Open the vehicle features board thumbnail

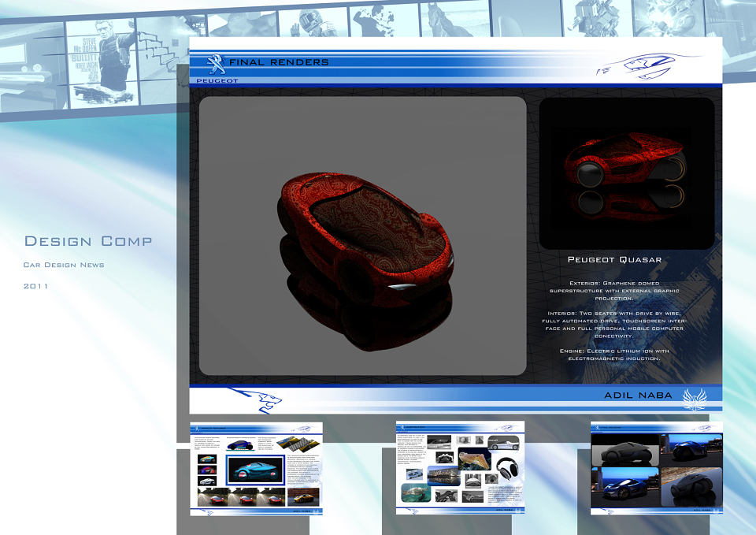tap(257, 469)
